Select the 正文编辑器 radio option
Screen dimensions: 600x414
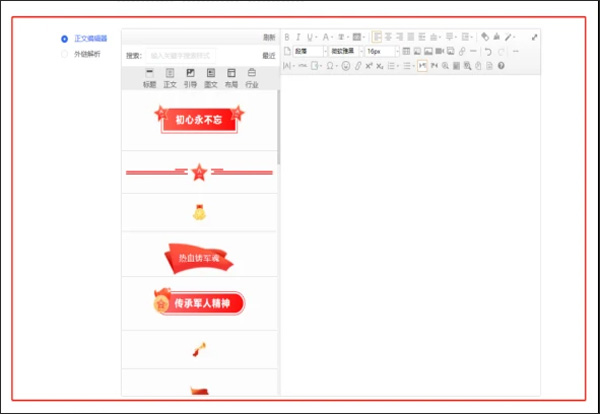(x=65, y=39)
